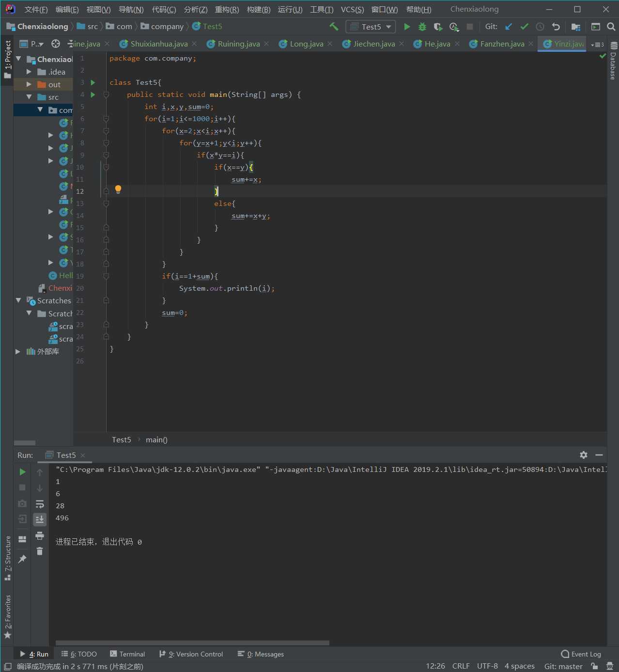Toggle scroll to end in the console
This screenshot has width=619, height=672.
pos(40,519)
